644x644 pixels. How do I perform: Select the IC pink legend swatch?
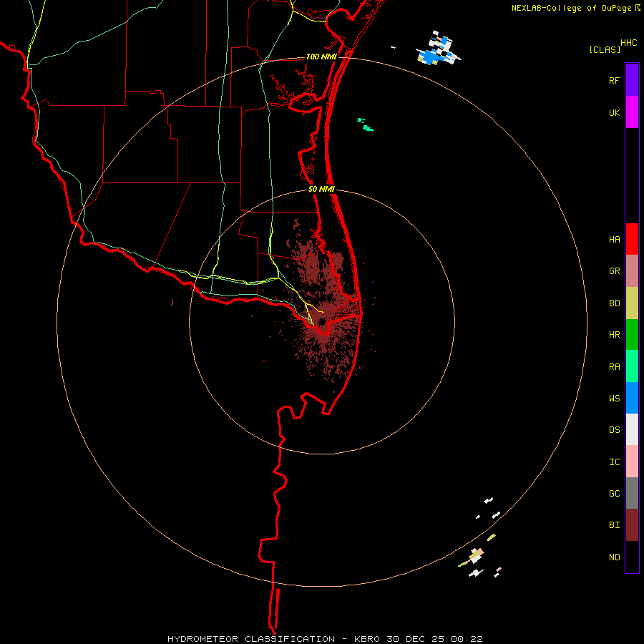pyautogui.click(x=632, y=462)
